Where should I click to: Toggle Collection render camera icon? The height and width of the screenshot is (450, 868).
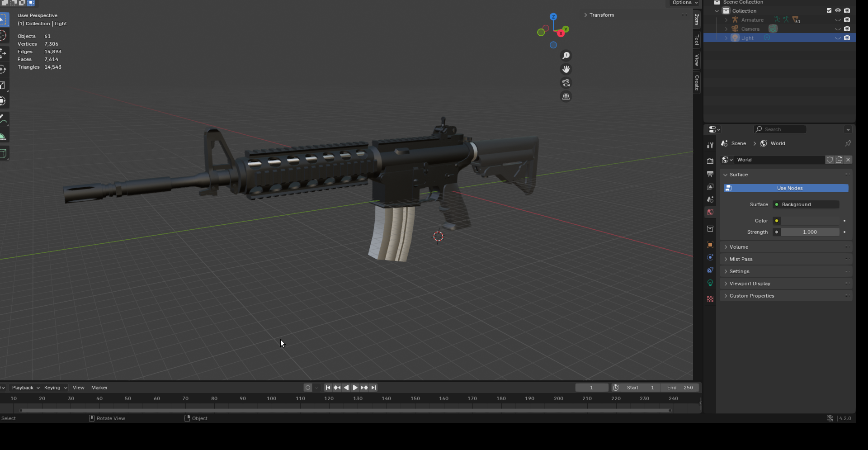click(847, 10)
